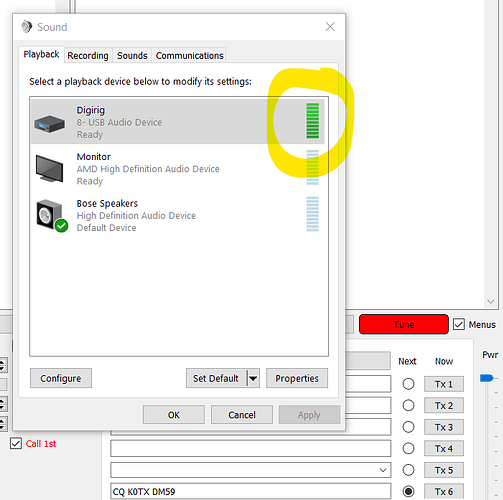This screenshot has height=500, width=503.
Task: Click the Digirig volume level meter
Action: [x=313, y=121]
